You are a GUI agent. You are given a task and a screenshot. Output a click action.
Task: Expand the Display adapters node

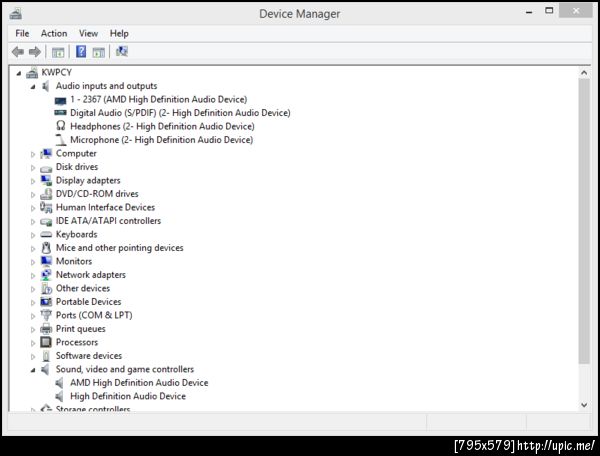(x=33, y=181)
